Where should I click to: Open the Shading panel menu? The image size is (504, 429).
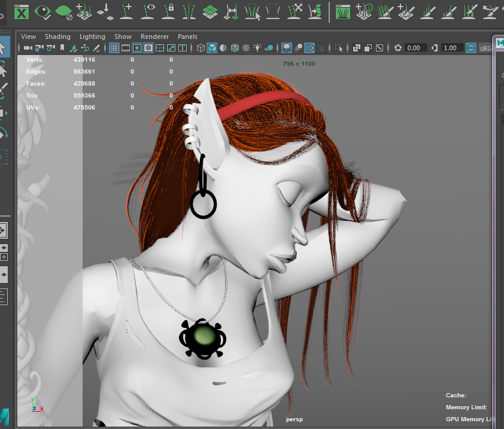[x=57, y=36]
